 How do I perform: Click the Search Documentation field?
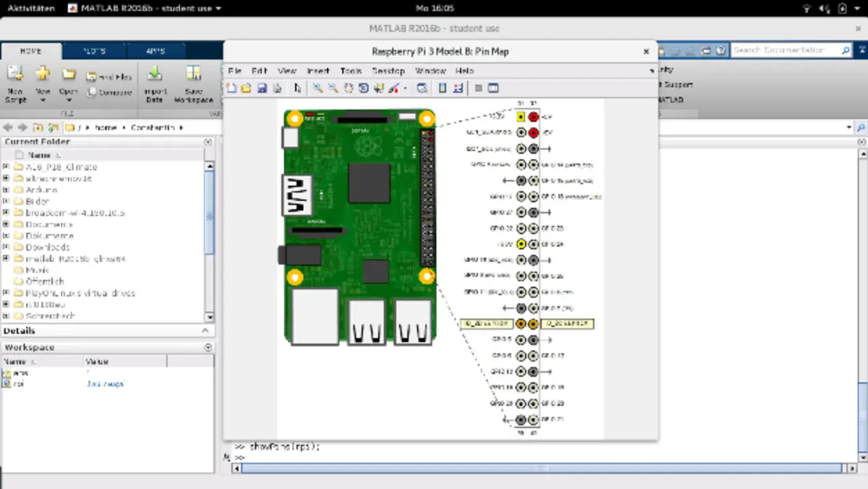pos(791,51)
